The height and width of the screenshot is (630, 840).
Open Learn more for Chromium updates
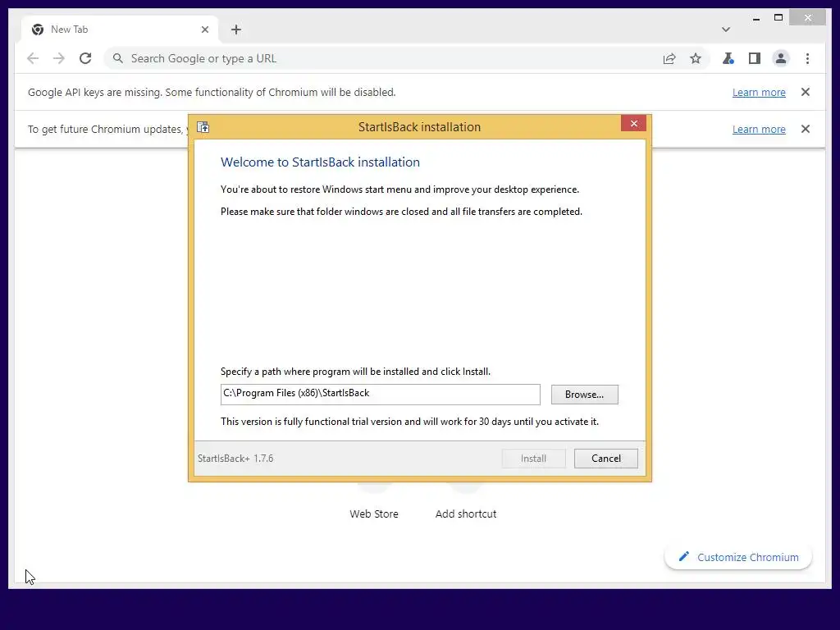pos(759,129)
